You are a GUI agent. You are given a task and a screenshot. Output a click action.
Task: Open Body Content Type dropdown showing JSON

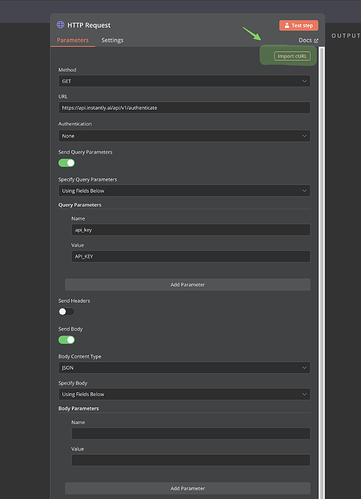tap(184, 368)
